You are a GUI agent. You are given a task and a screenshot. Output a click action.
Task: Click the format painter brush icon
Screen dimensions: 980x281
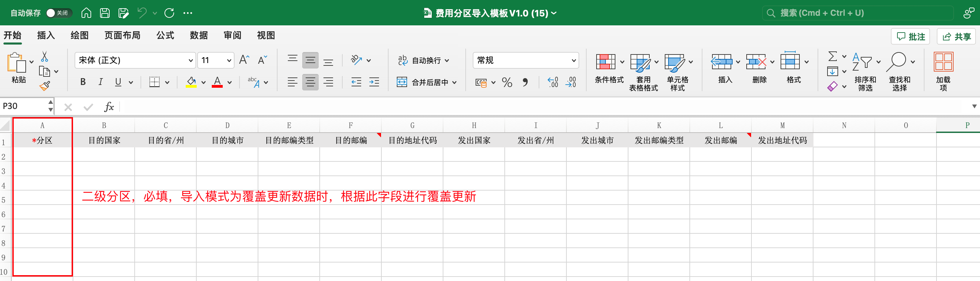coord(45,86)
